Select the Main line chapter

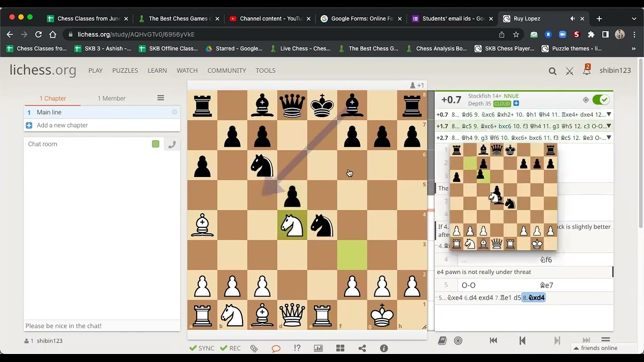point(102,112)
